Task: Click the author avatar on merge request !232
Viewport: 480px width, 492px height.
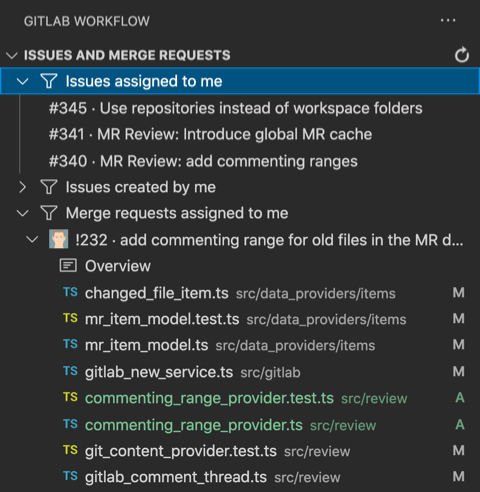Action: point(59,239)
